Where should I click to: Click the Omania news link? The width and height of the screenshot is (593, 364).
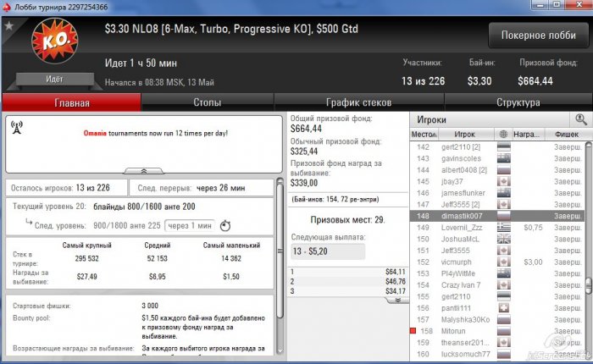tap(95, 133)
